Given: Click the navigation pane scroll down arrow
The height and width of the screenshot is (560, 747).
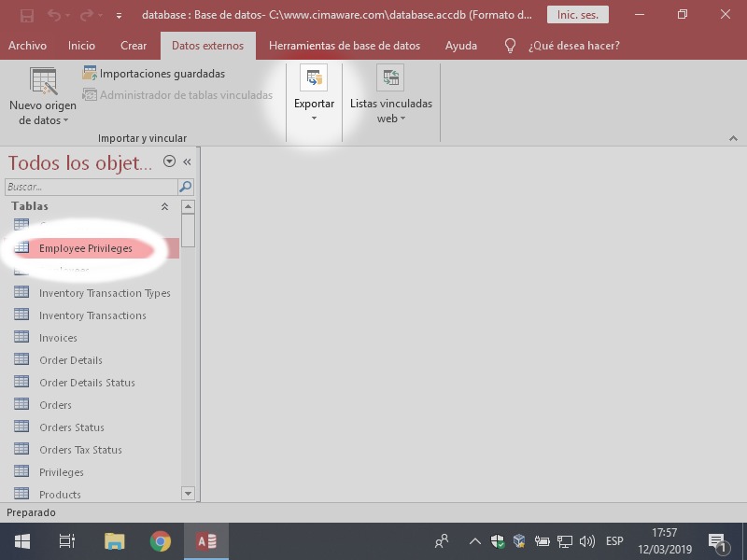Looking at the screenshot, I should (x=188, y=494).
